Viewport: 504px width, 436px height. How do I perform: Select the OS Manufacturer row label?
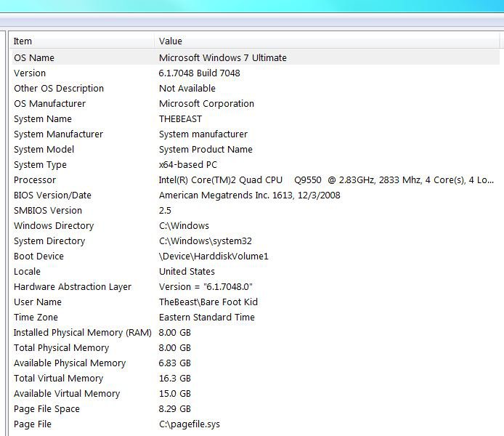(x=50, y=103)
